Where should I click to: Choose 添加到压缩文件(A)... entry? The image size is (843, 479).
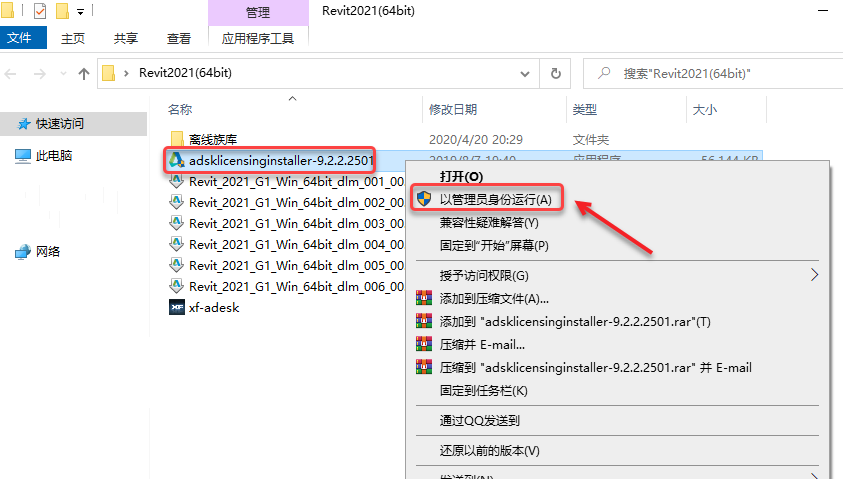(x=494, y=298)
